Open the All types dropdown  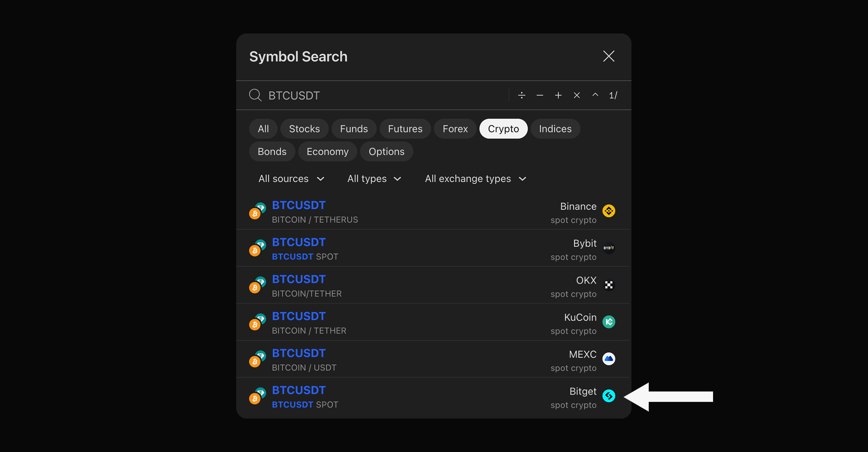point(374,179)
